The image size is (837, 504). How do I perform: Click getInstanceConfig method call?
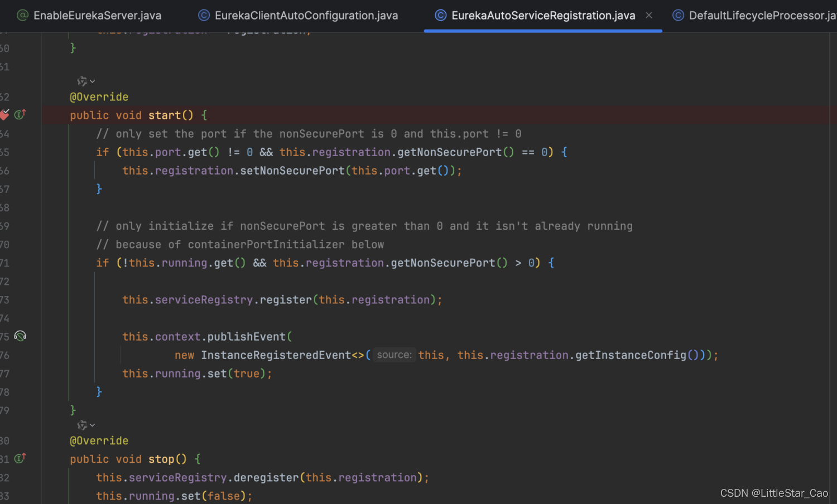(631, 355)
